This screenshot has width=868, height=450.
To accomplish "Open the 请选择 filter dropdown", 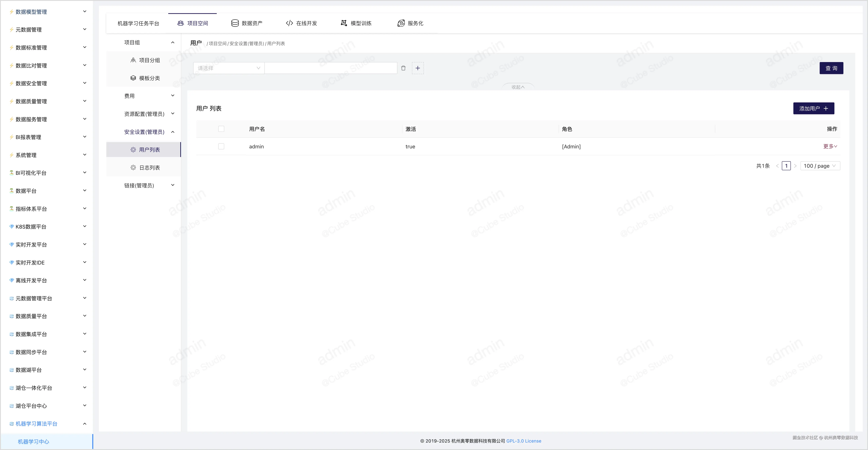I will click(228, 68).
